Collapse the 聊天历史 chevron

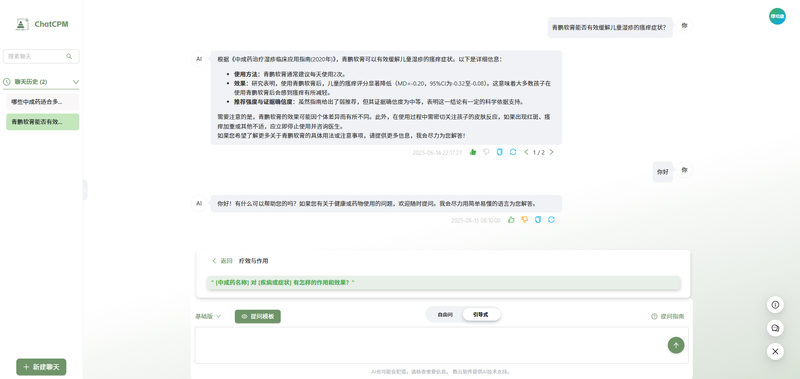[x=76, y=82]
